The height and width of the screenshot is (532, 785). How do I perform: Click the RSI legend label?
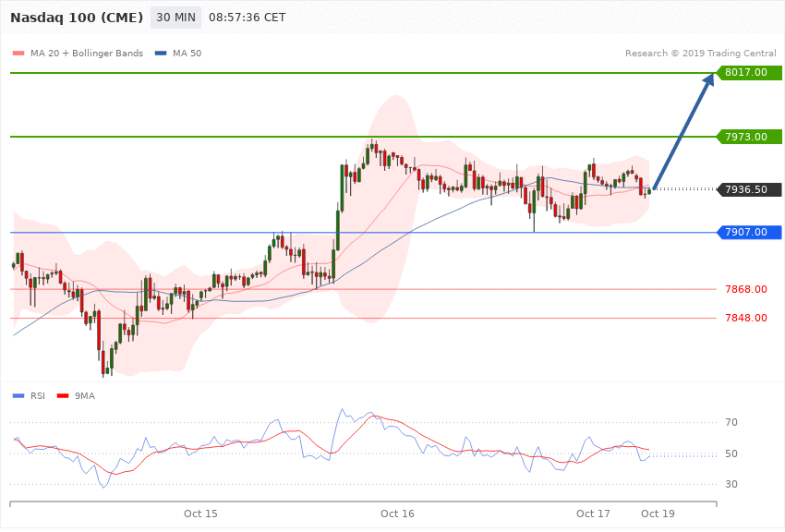(x=38, y=396)
